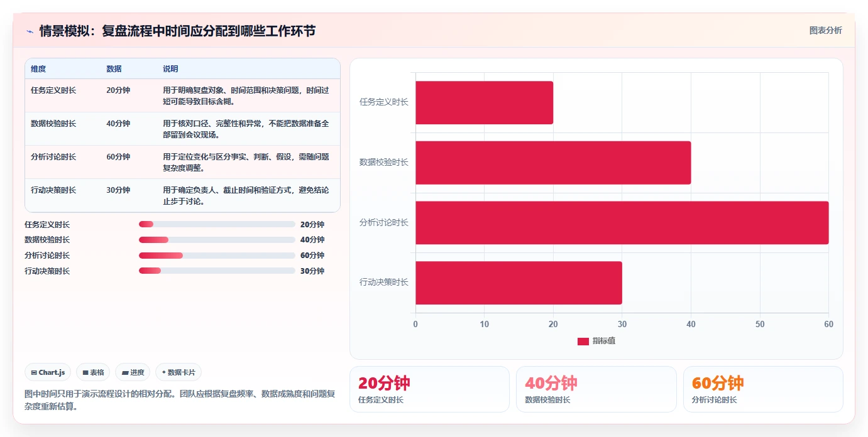Click the 数据校验时长 chart bar

tap(553, 163)
